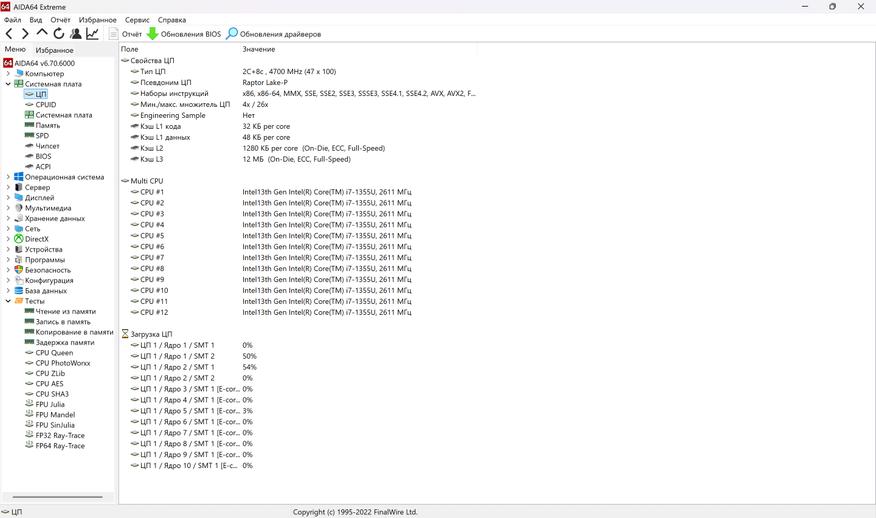Expand the Операционная система node
Image resolution: width=876 pixels, height=518 pixels.
8,177
